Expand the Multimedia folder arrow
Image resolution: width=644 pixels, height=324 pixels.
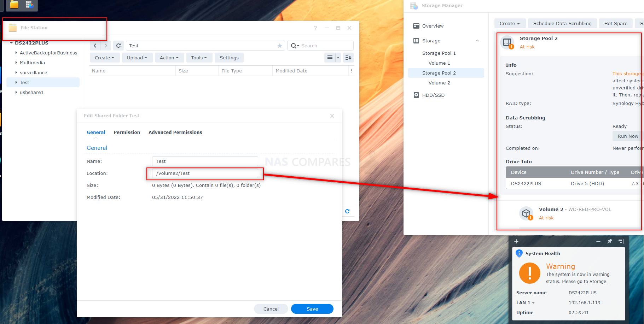16,63
